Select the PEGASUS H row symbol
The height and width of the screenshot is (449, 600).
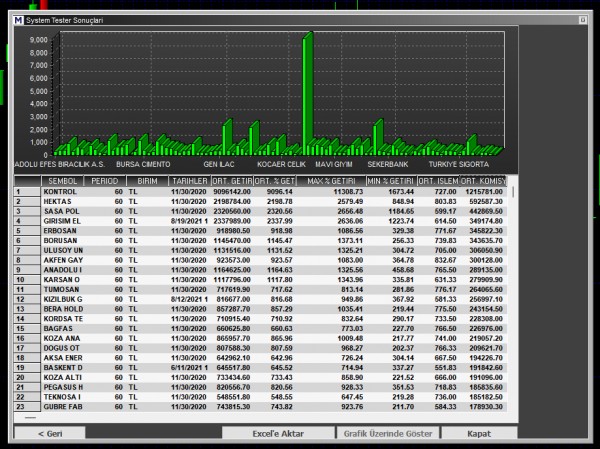[x=63, y=387]
